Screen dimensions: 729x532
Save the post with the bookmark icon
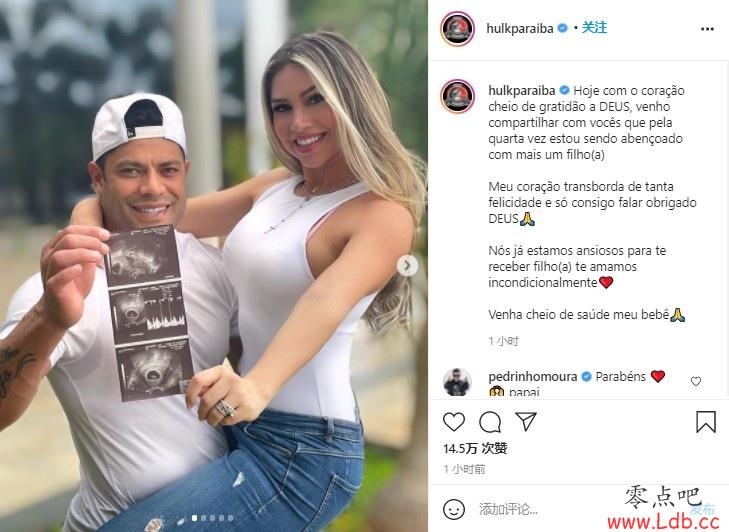click(x=705, y=422)
